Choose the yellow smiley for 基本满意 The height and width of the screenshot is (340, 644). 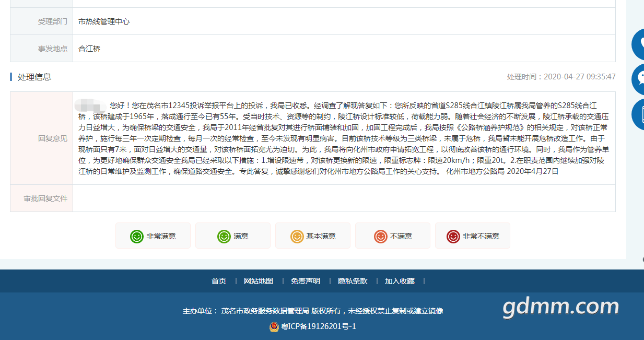pyautogui.click(x=297, y=236)
